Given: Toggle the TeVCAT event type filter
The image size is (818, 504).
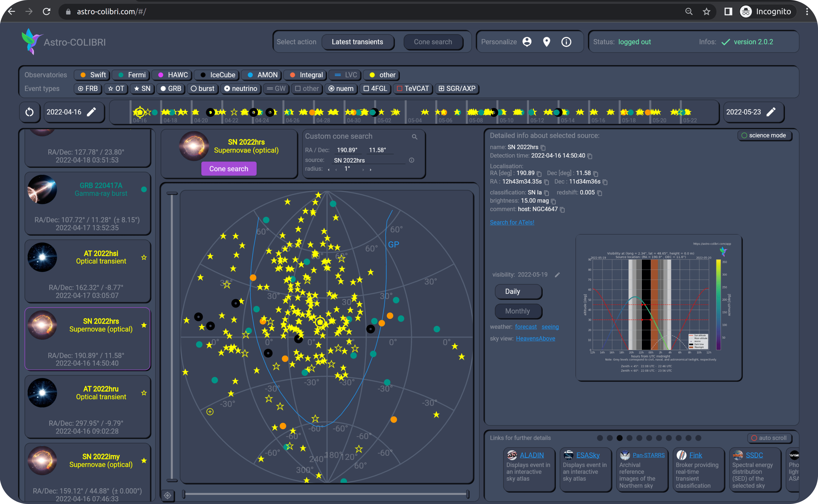Looking at the screenshot, I should tap(413, 89).
